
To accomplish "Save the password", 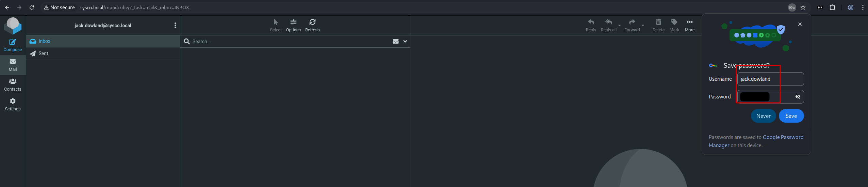I will coord(791,116).
